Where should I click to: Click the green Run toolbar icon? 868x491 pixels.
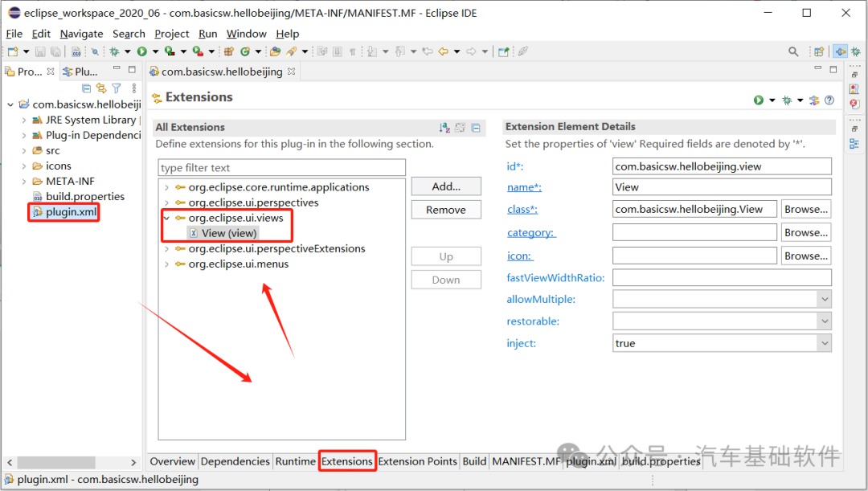click(142, 51)
